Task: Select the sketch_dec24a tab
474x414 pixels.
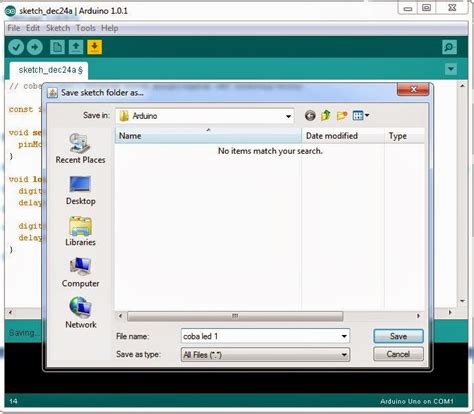Action: tap(49, 70)
